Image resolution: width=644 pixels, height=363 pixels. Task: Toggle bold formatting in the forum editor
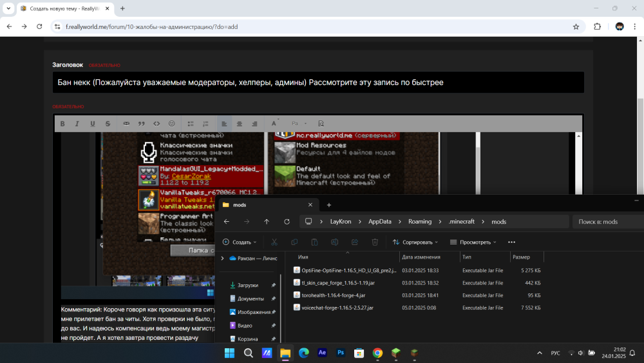point(62,124)
